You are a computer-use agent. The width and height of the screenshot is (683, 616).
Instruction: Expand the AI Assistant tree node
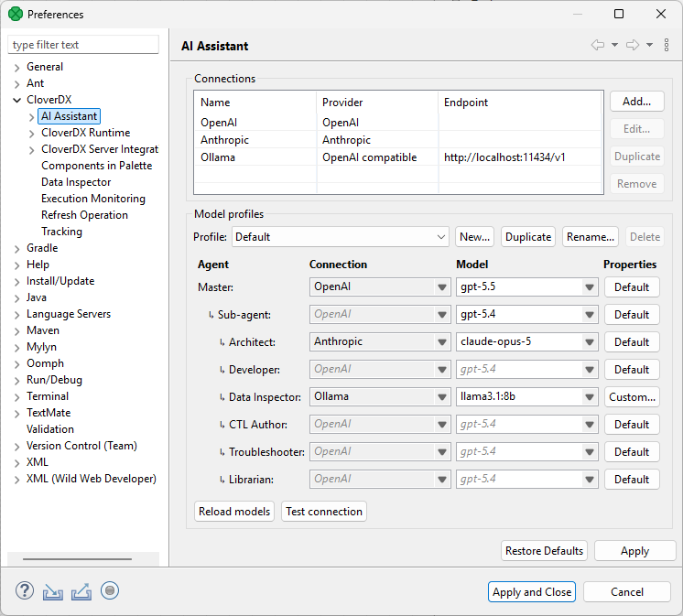(x=31, y=117)
